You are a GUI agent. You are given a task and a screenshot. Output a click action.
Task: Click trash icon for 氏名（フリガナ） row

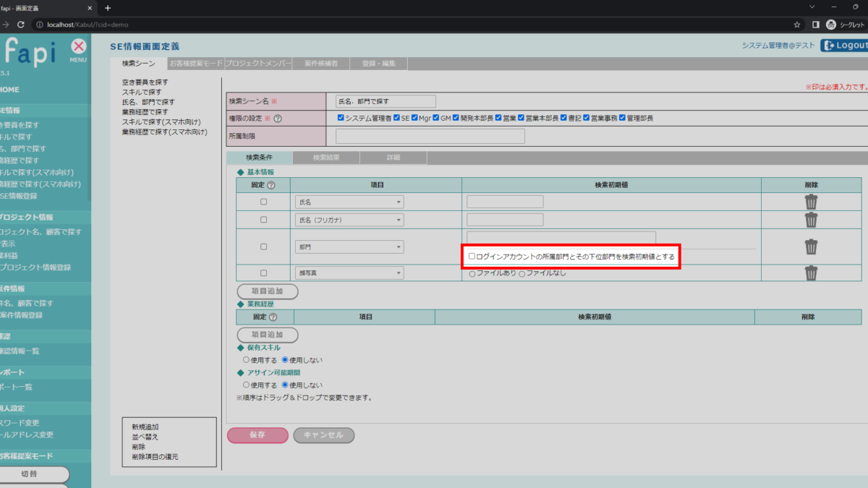(811, 220)
